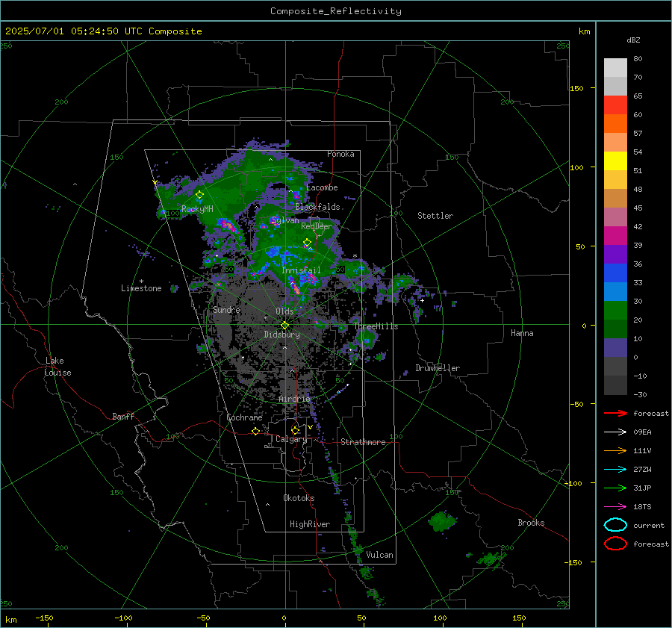Pick the magenta 39–42 dBZ swatch
Screen dimensions: 672x628
click(615, 236)
